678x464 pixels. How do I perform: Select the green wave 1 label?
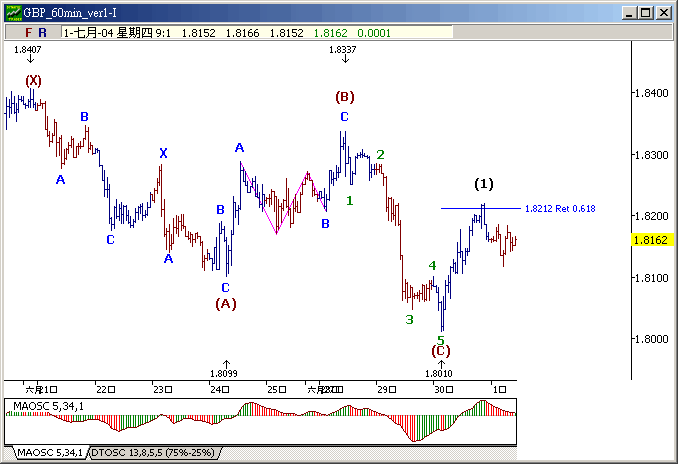pyautogui.click(x=350, y=201)
